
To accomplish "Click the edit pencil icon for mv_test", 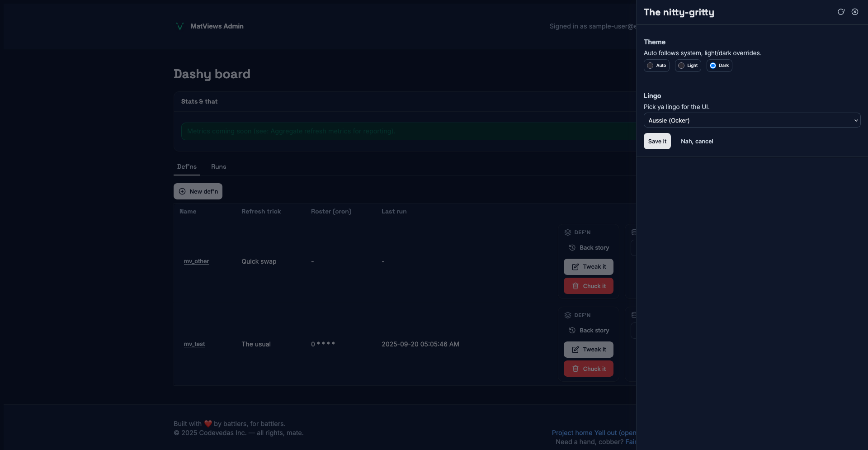I will tap(576, 350).
